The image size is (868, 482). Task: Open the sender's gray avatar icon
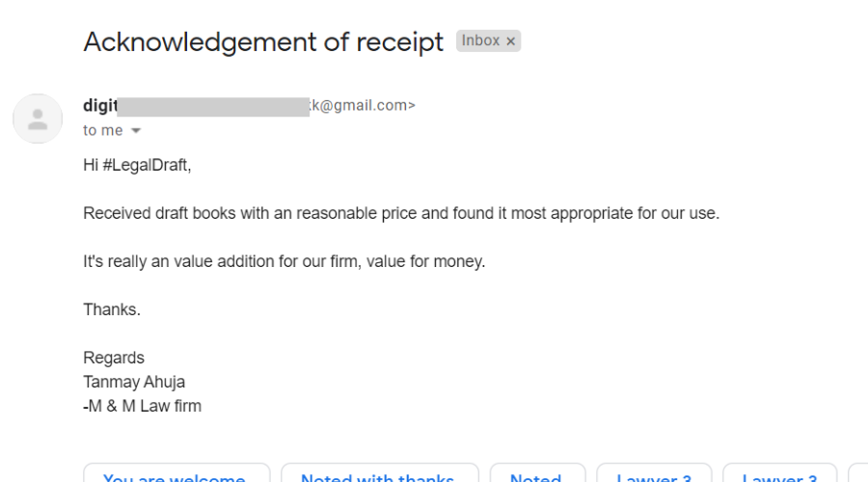tap(38, 119)
